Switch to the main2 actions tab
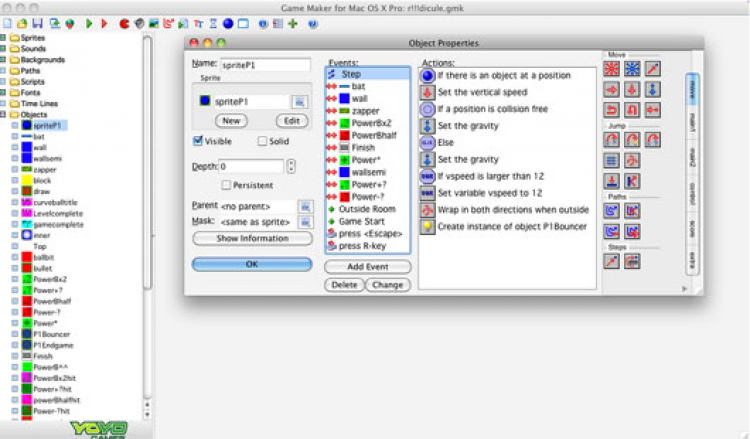This screenshot has width=750, height=439. (692, 157)
